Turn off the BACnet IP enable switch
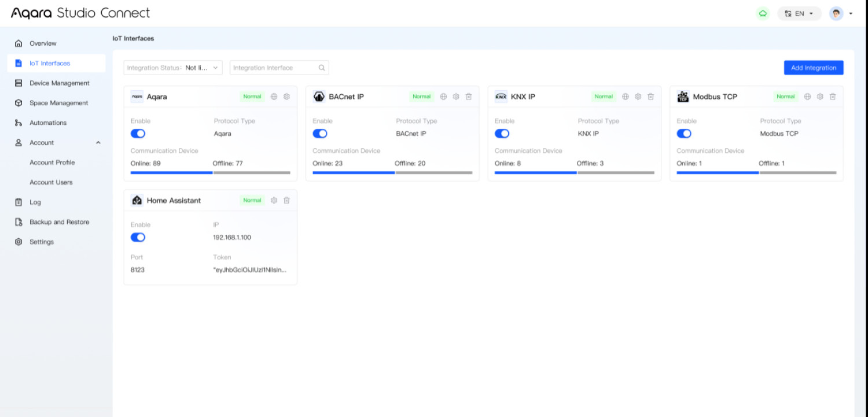The width and height of the screenshot is (868, 417). click(319, 134)
